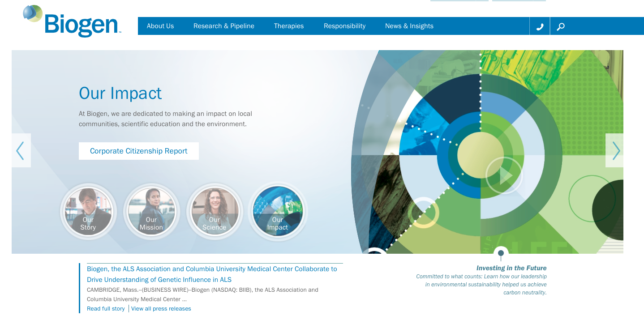Choose the Our Science circle
The height and width of the screenshot is (328, 644).
pos(215,212)
